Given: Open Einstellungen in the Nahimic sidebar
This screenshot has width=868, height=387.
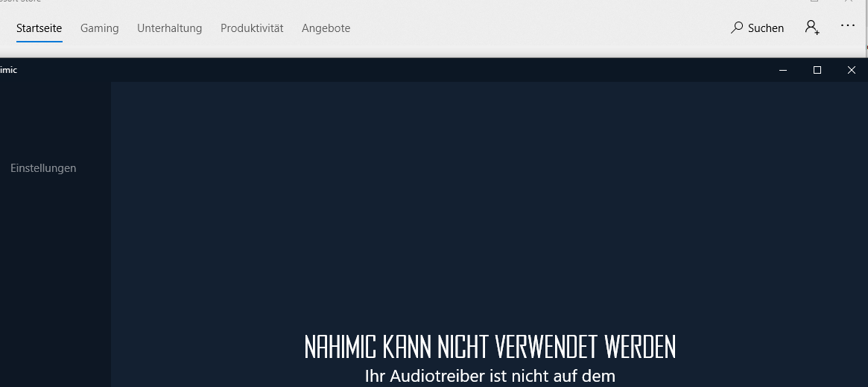Looking at the screenshot, I should click(x=43, y=168).
